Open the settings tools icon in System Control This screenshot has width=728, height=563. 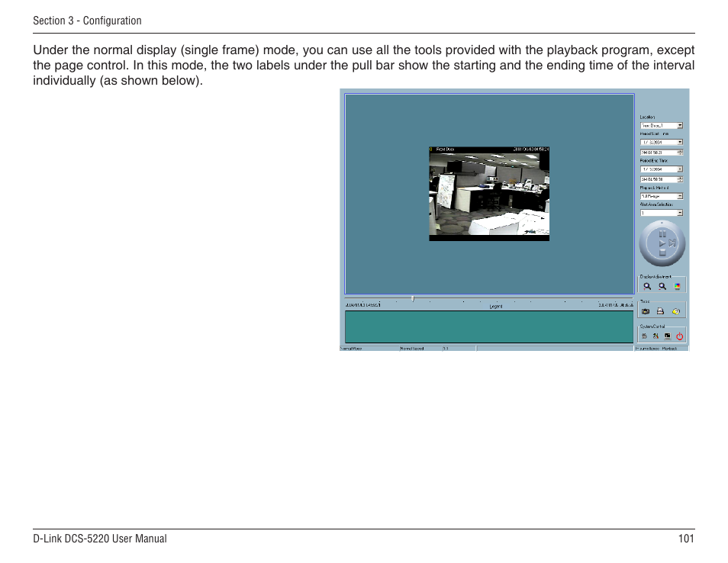(x=656, y=336)
